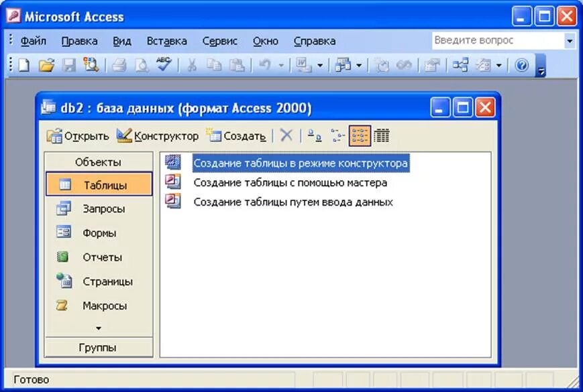
Task: Click the Properties icon in toolbar
Action: click(x=431, y=66)
